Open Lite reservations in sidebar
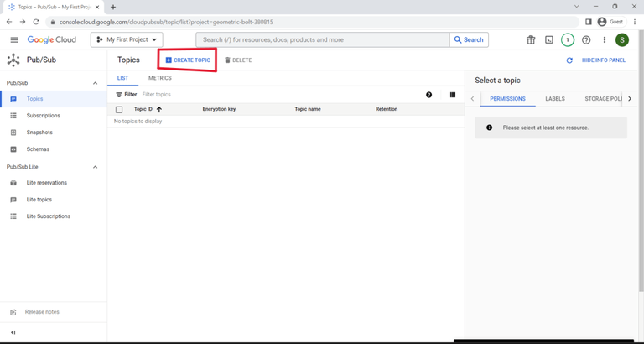Viewport: 644px width, 344px height. pyautogui.click(x=54, y=183)
